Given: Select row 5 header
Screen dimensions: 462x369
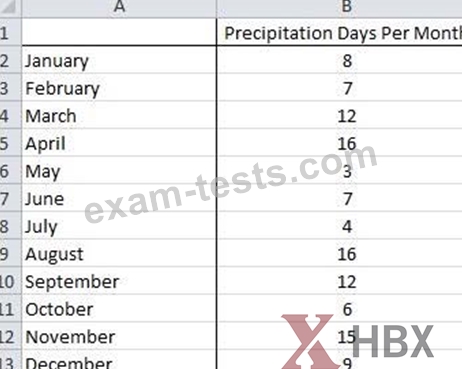Looking at the screenshot, I should [x=10, y=143].
